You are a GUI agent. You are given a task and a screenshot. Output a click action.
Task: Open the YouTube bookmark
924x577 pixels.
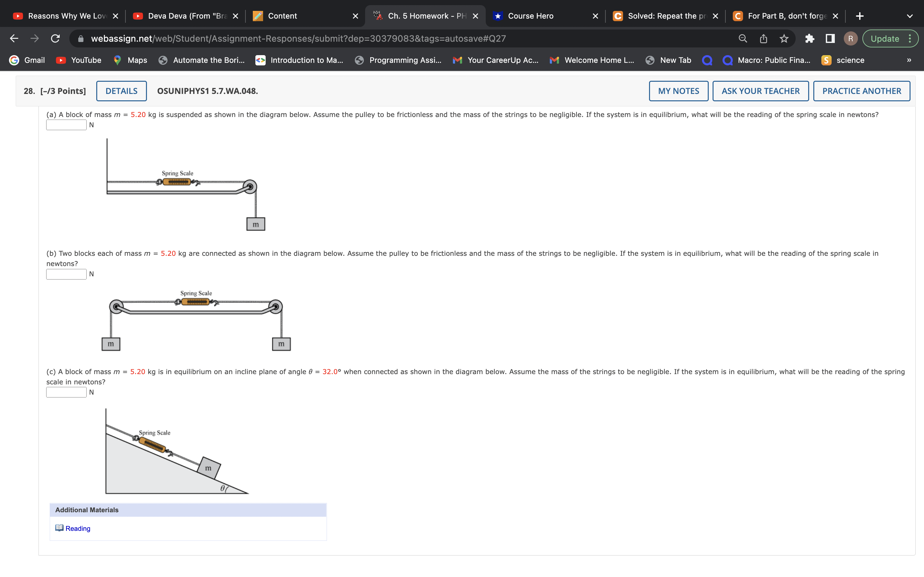[x=78, y=60]
